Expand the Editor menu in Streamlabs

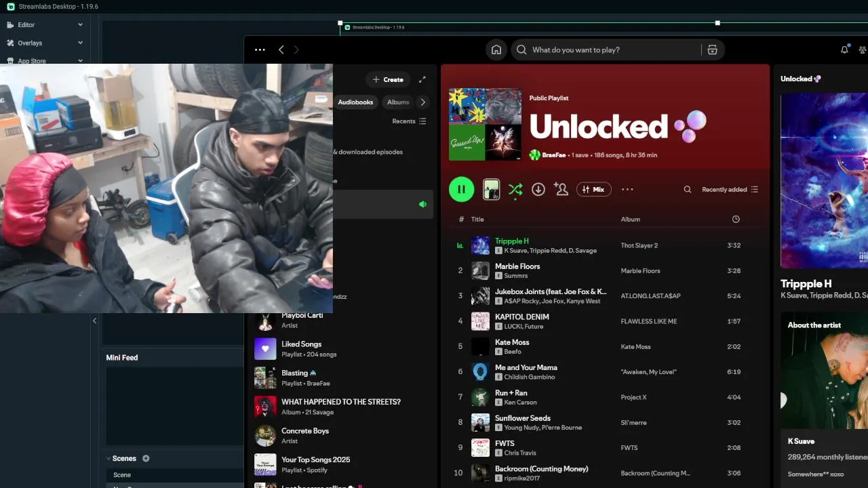[45, 24]
